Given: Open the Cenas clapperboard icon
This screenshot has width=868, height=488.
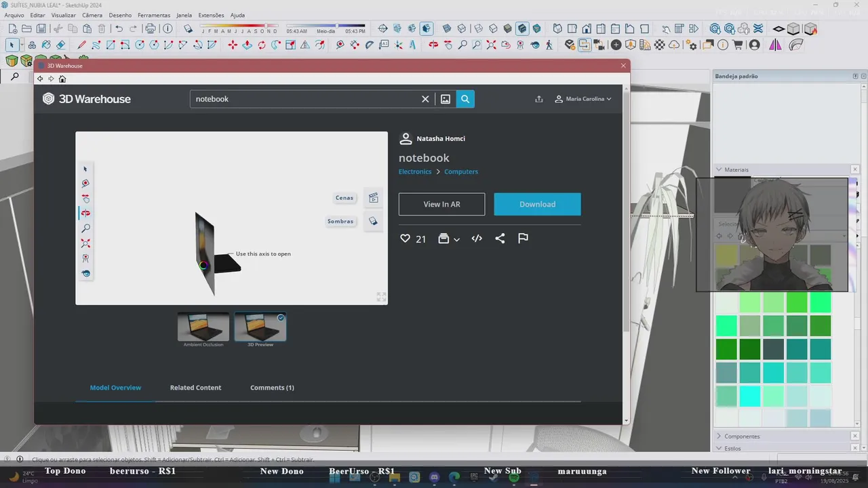Looking at the screenshot, I should 373,198.
